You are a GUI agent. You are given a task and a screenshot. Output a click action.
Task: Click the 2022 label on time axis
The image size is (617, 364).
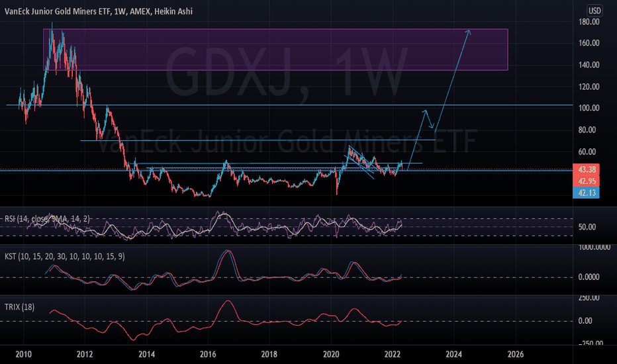[393, 354]
